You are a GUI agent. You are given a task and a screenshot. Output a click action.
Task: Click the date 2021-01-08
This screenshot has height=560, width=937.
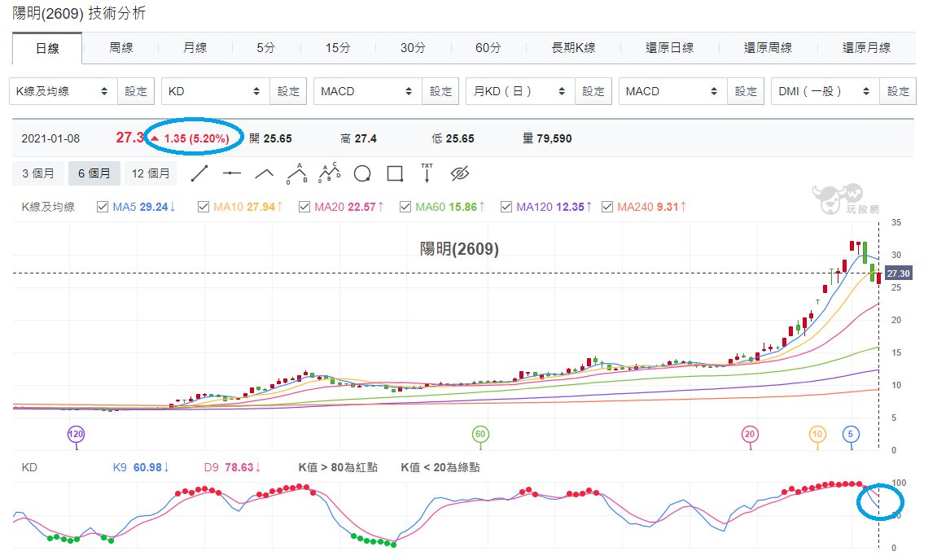[50, 138]
